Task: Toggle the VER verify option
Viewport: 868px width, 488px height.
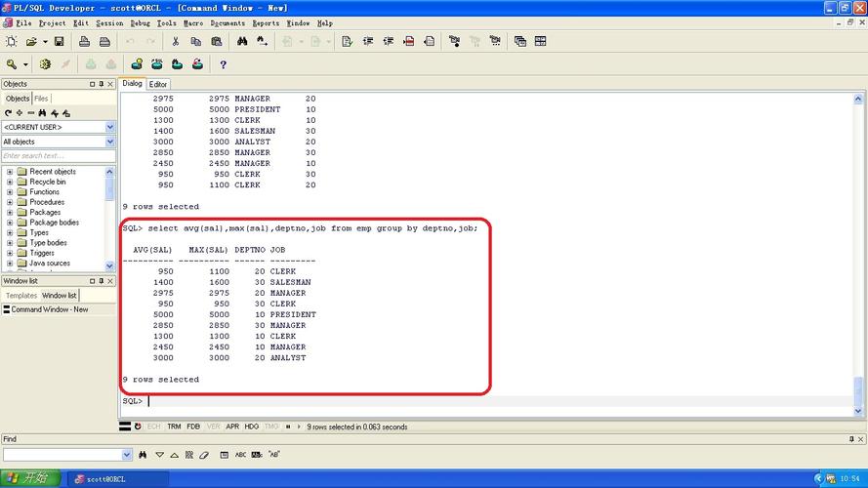Action: (213, 427)
